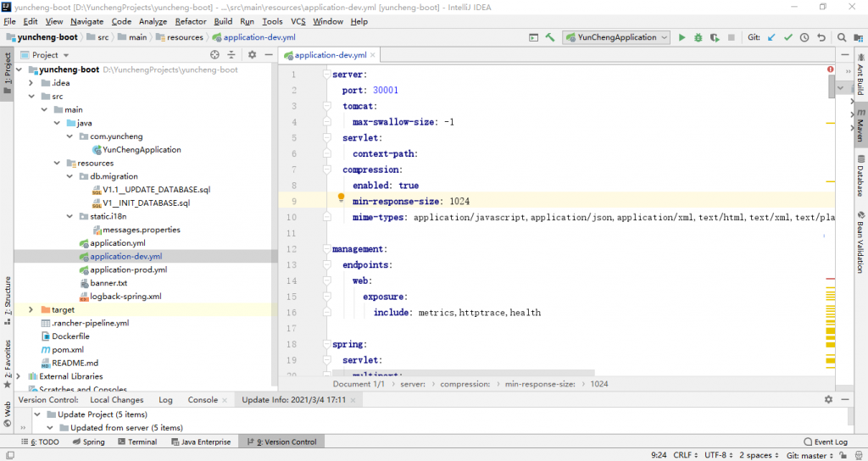
Task: Expand the target folder
Action: (31, 310)
